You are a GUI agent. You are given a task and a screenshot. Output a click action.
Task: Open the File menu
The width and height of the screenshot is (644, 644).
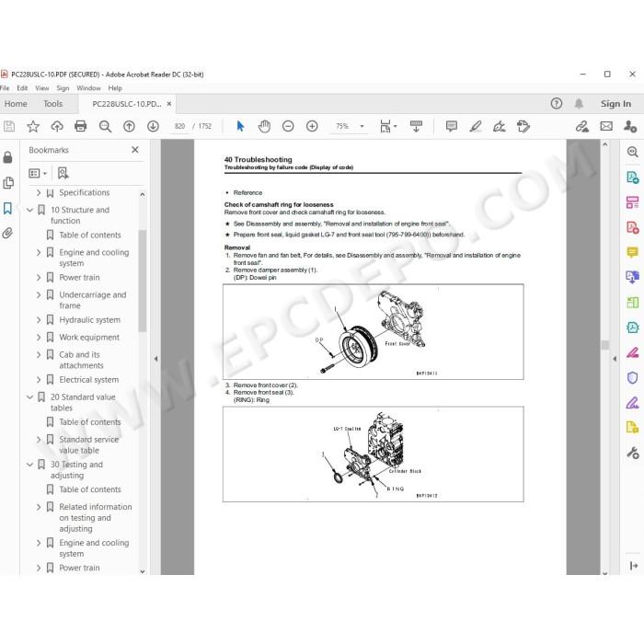[x=5, y=88]
